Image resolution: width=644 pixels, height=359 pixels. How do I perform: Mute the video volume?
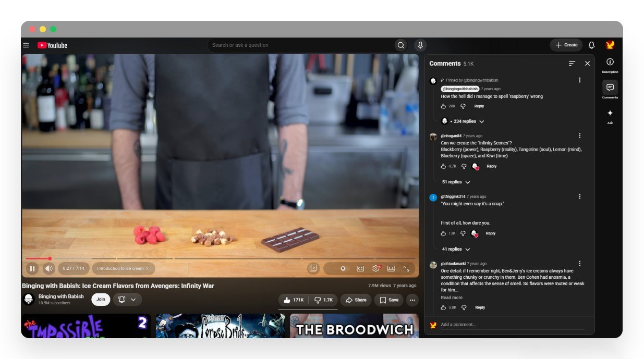pos(48,268)
